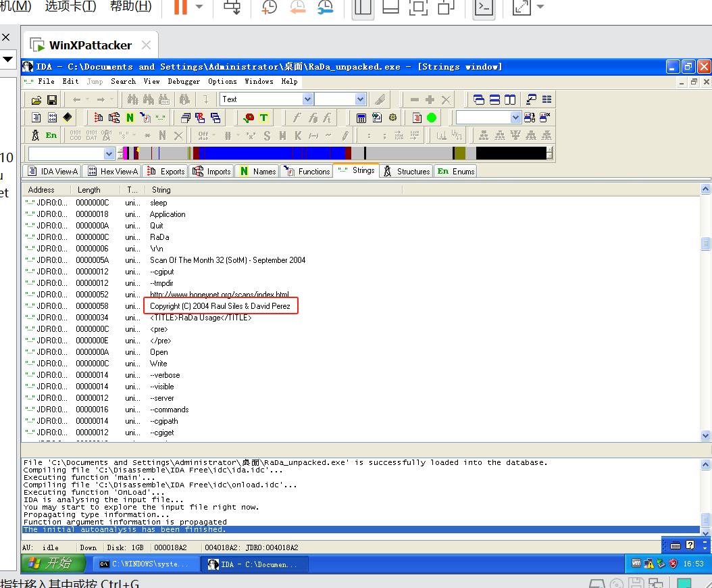This screenshot has height=588, width=712.
Task: Save the database with the floppy icon
Action: [x=52, y=100]
